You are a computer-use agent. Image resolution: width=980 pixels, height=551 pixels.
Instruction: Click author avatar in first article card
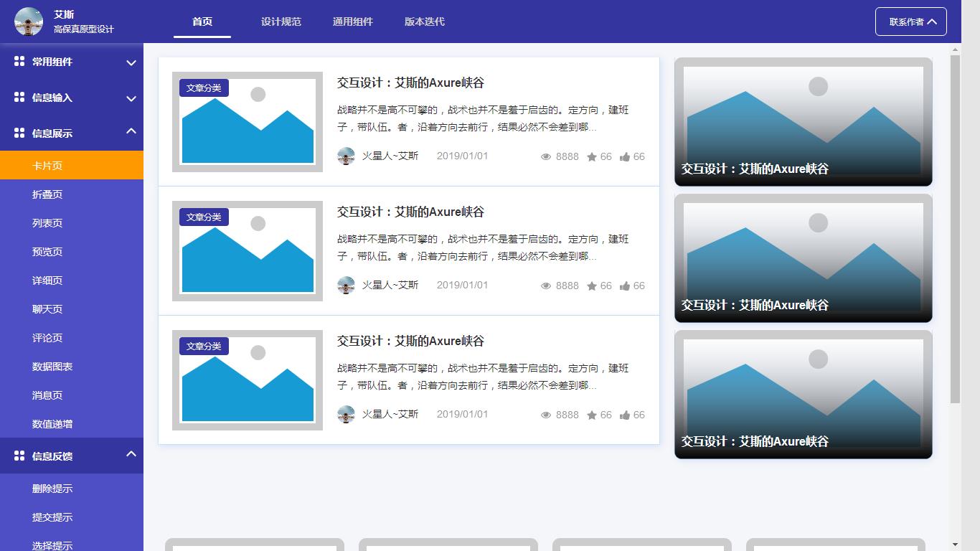pyautogui.click(x=346, y=156)
